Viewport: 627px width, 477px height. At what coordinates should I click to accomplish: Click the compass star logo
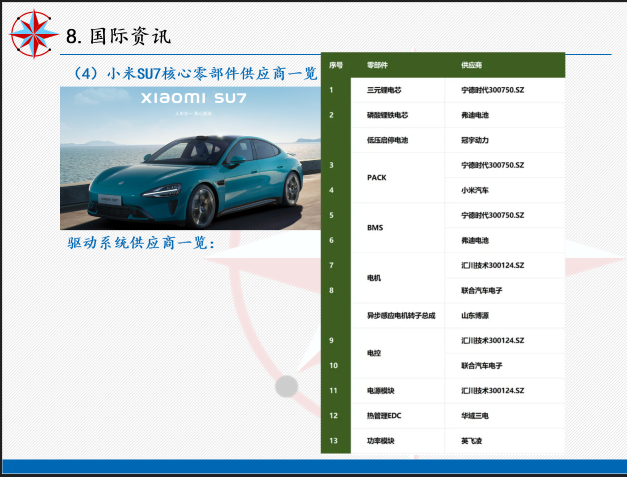32,33
